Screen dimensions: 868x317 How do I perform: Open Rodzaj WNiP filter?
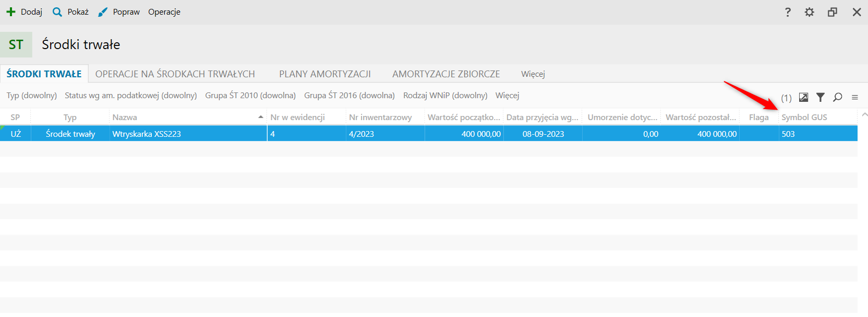point(445,95)
